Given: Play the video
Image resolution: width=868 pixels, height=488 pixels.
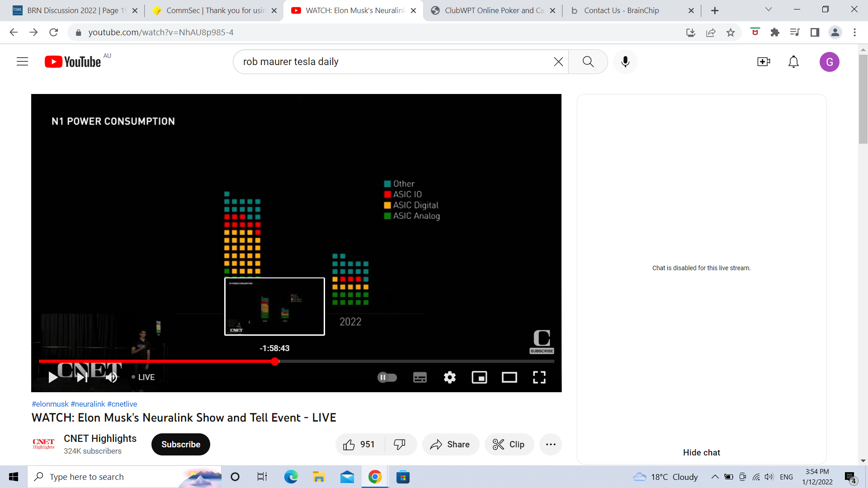Looking at the screenshot, I should (x=53, y=377).
